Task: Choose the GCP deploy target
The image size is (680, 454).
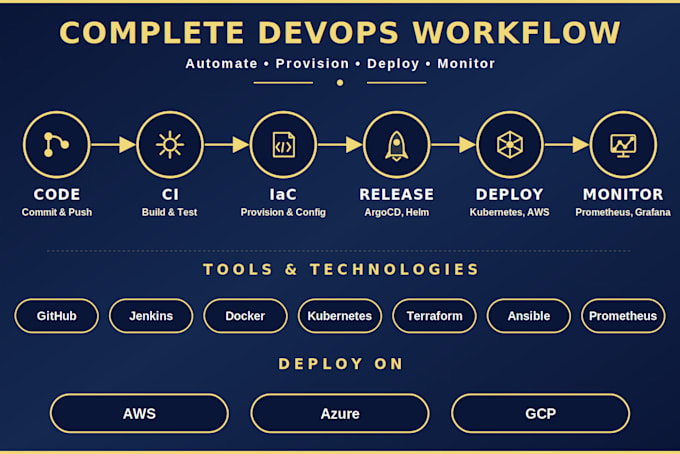Action: pos(540,413)
